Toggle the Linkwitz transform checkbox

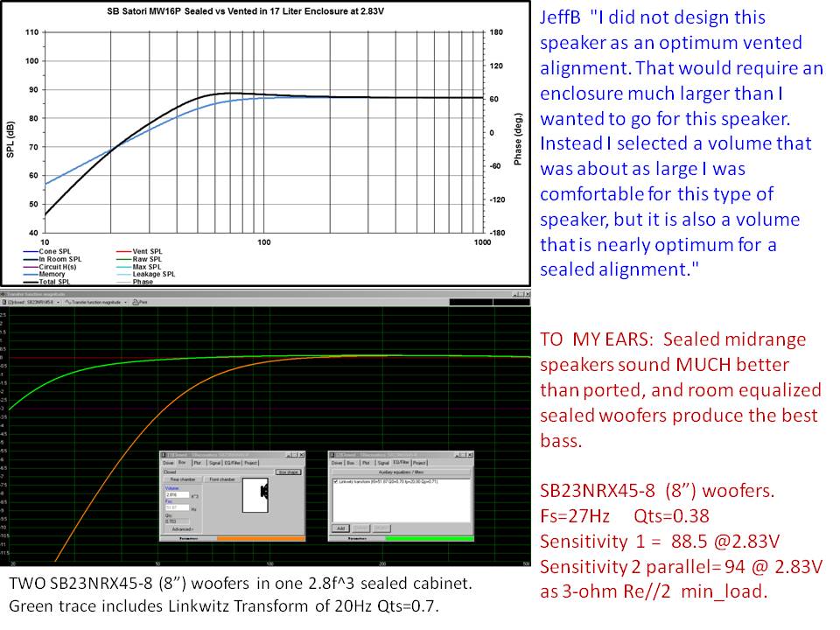pos(336,481)
